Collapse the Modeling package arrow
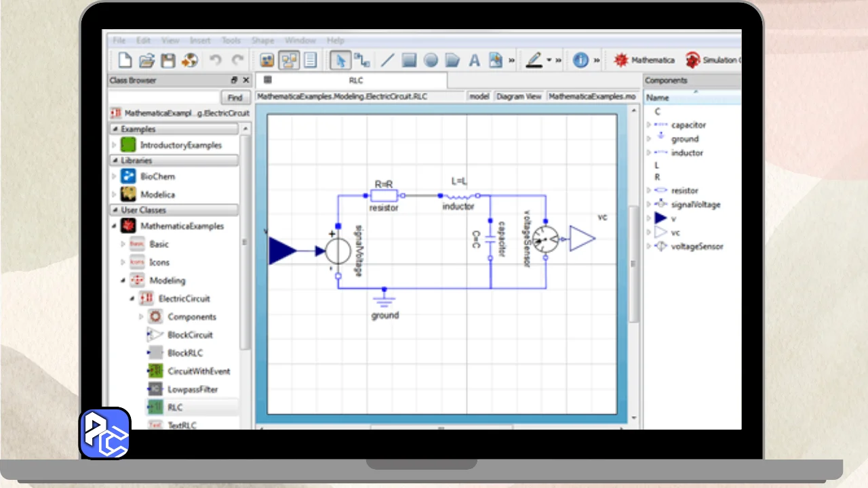Image resolution: width=868 pixels, height=488 pixels. [123, 280]
